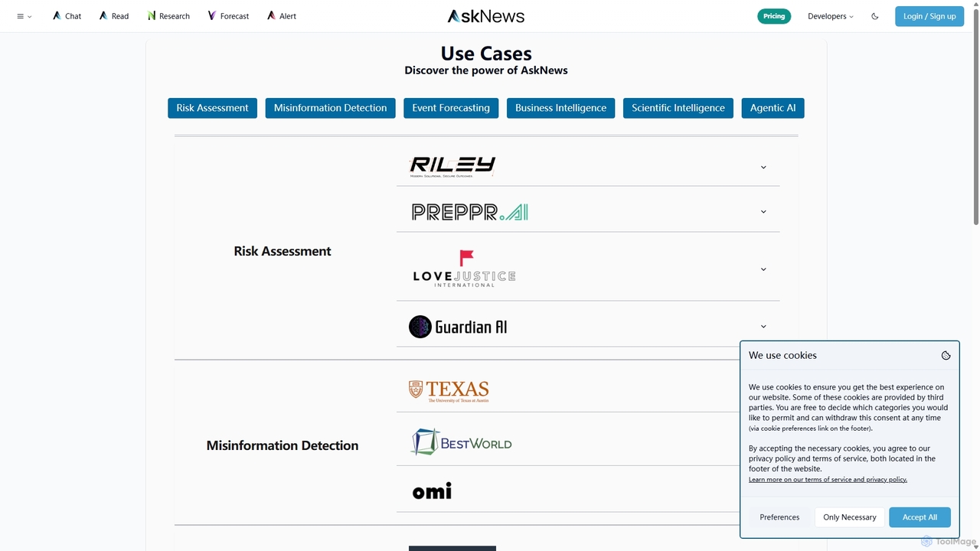The width and height of the screenshot is (980, 551).
Task: Click the Pricing button
Action: 774,16
